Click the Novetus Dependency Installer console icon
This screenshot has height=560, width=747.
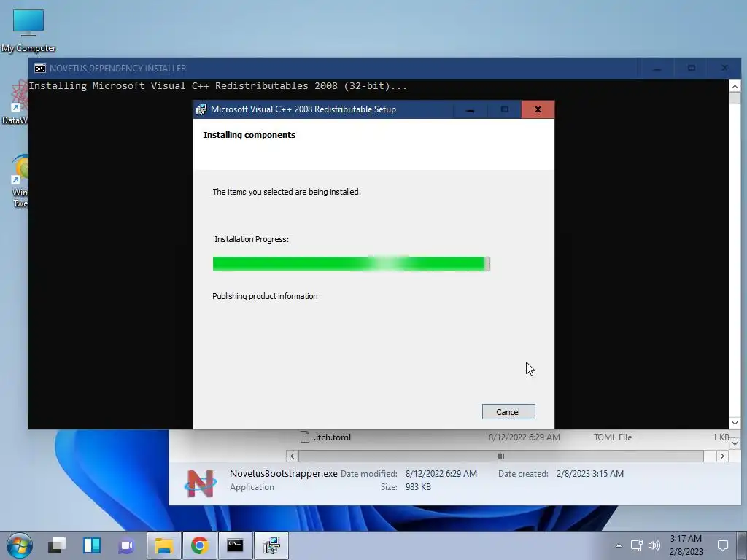point(40,68)
